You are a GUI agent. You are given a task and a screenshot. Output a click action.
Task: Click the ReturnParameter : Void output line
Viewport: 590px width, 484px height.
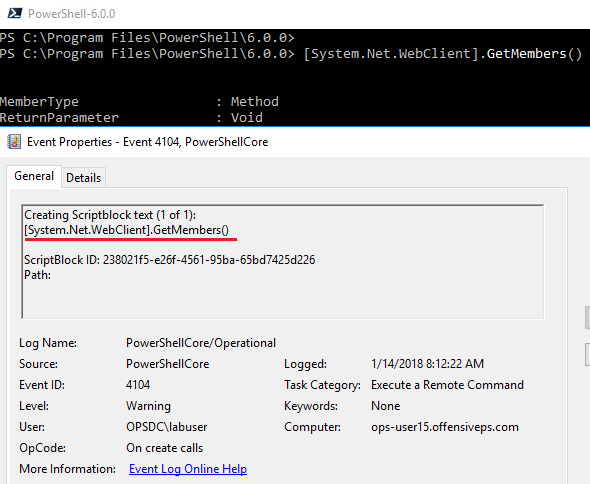[x=131, y=117]
